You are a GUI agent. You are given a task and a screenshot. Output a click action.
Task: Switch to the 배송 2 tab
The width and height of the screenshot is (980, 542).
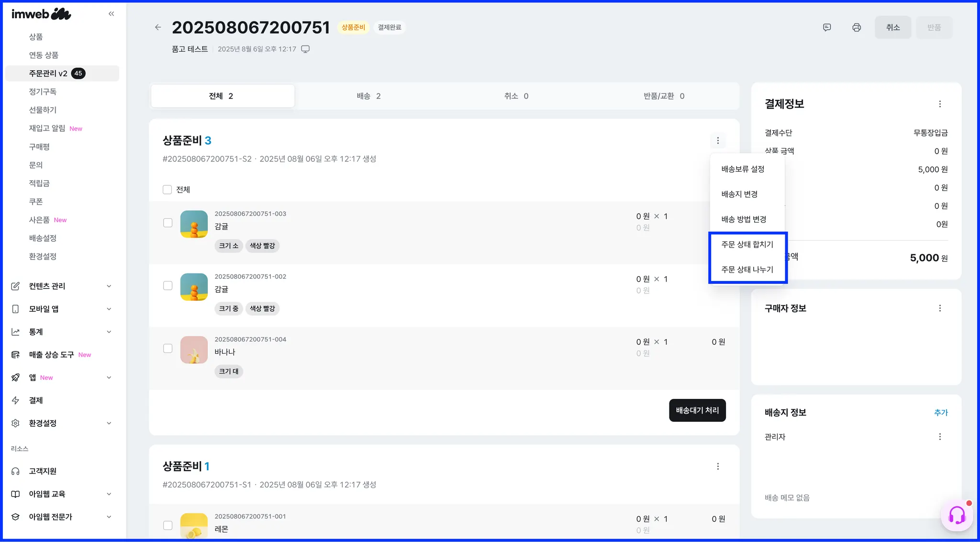point(368,96)
